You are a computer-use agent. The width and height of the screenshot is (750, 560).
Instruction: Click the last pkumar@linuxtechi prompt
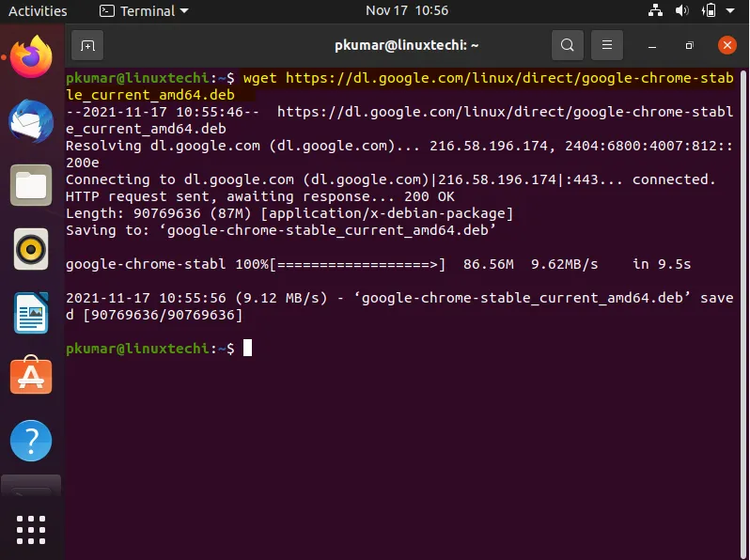tap(150, 349)
